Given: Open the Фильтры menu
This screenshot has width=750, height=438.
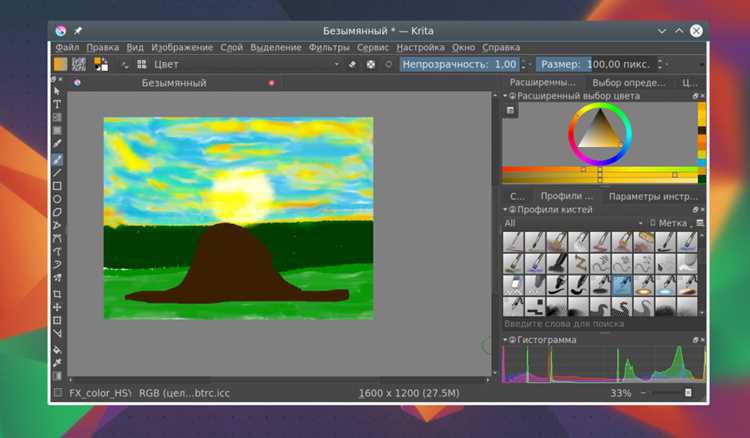Looking at the screenshot, I should click(329, 47).
